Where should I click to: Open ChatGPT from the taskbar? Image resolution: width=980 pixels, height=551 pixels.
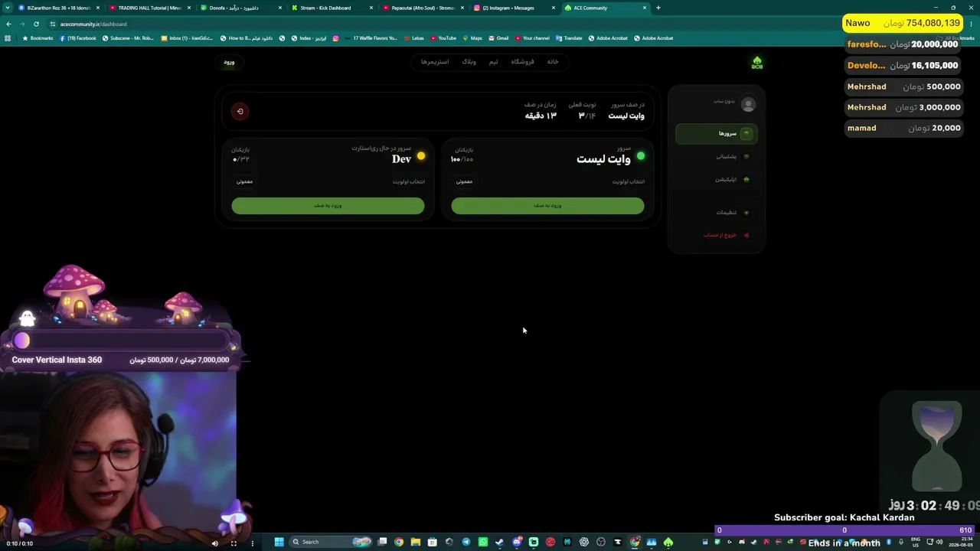[x=584, y=543]
